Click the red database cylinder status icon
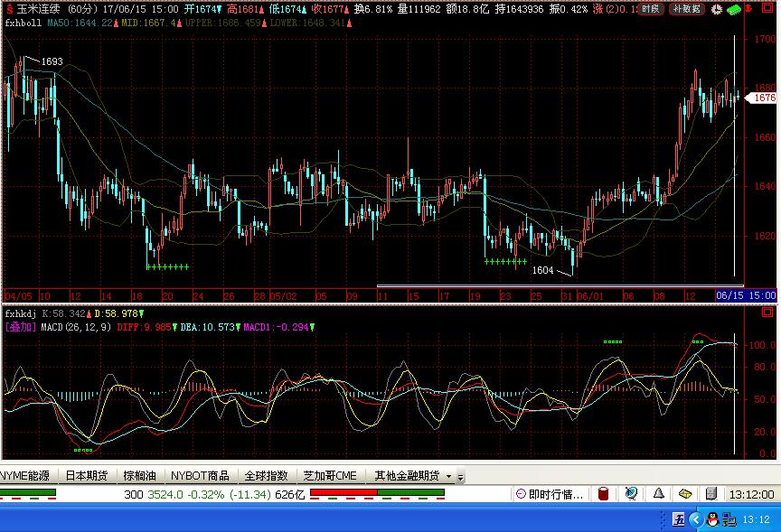Screen dimensions: 781x532 (x=604, y=494)
